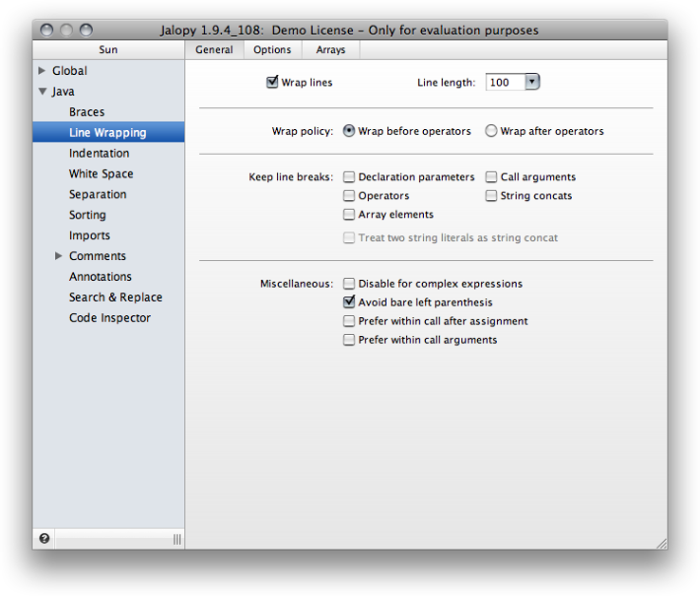
Task: Click the Java label in tree
Action: coord(63,92)
